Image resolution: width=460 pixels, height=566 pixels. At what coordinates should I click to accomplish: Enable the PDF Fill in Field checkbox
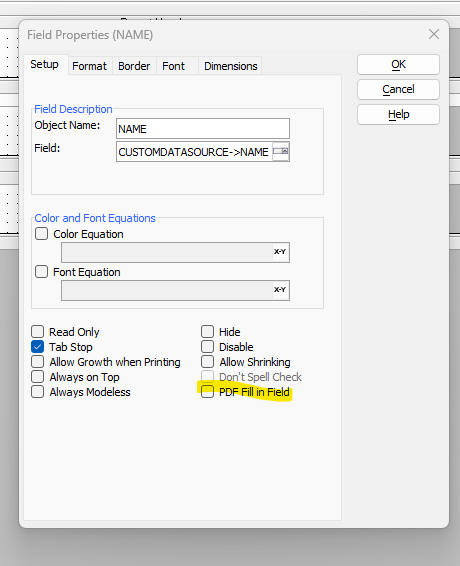[x=208, y=391]
